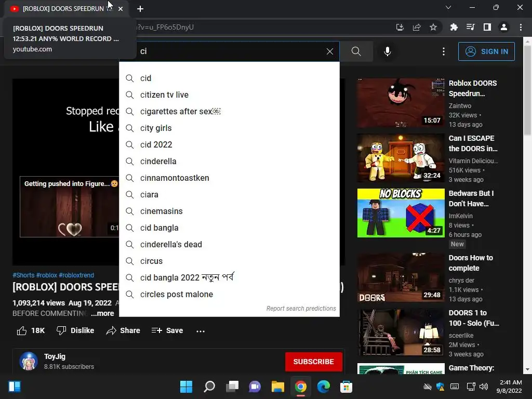This screenshot has width=532, height=399.
Task: Open Can I ESCAPE the DOORS thumbnail
Action: pyautogui.click(x=401, y=158)
